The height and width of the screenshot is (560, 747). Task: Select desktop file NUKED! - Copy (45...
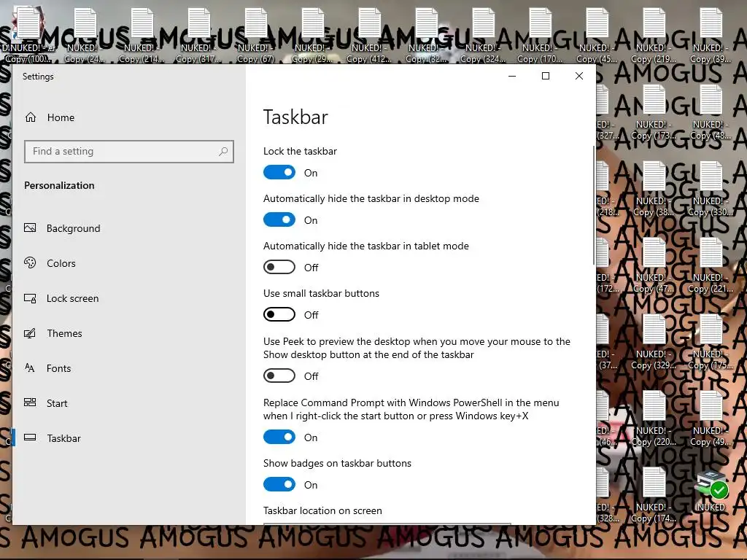point(597,35)
